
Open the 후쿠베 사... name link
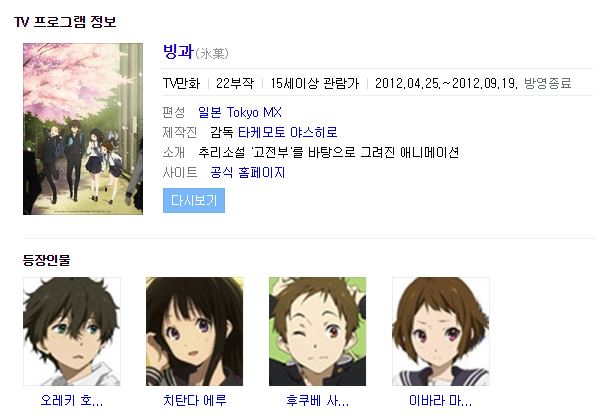[317, 400]
